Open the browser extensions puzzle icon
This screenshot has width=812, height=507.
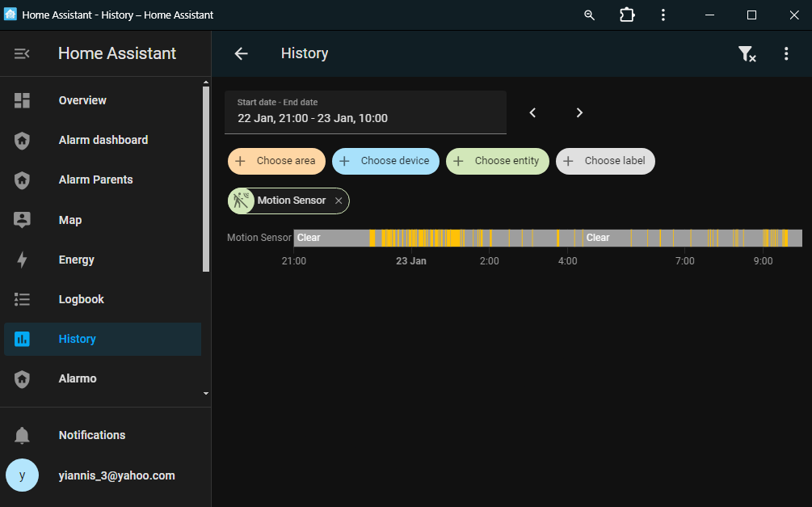627,15
